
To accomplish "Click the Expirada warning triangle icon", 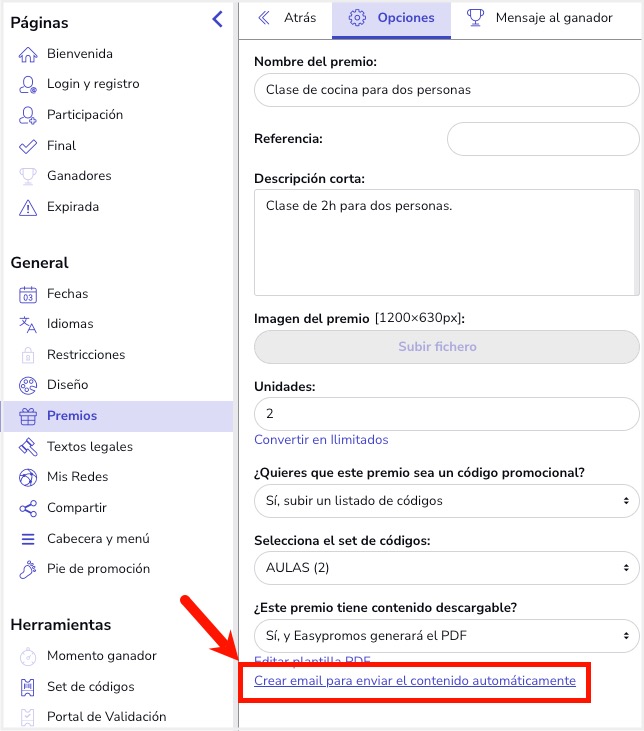I will [28, 207].
